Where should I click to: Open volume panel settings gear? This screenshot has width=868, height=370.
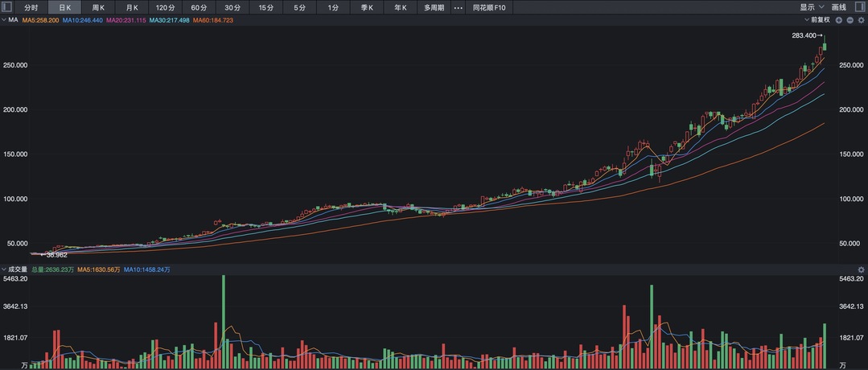[x=861, y=269]
